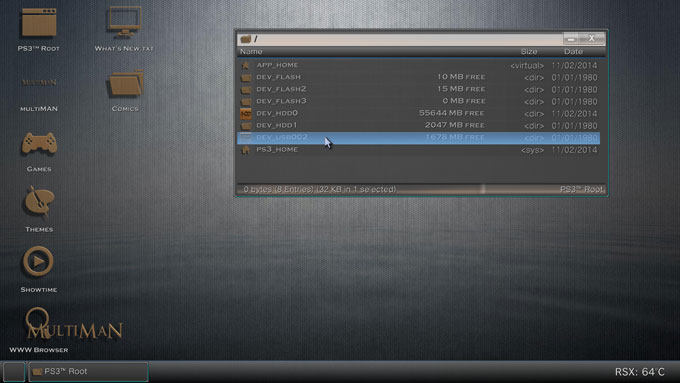
Task: Sort by the Date column header
Action: tap(573, 52)
